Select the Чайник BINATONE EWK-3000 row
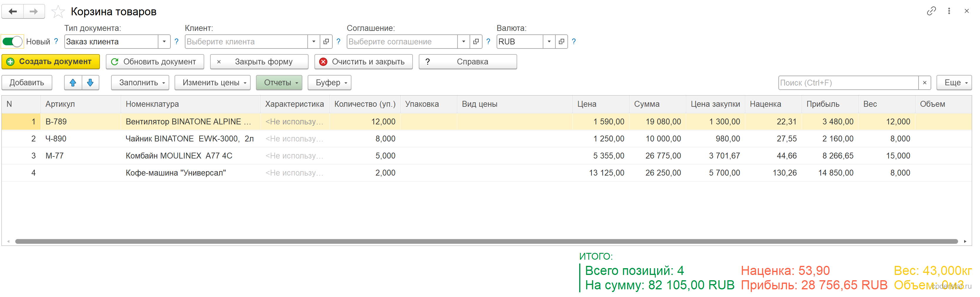Viewport: 980px width, 297px height. 487,139
